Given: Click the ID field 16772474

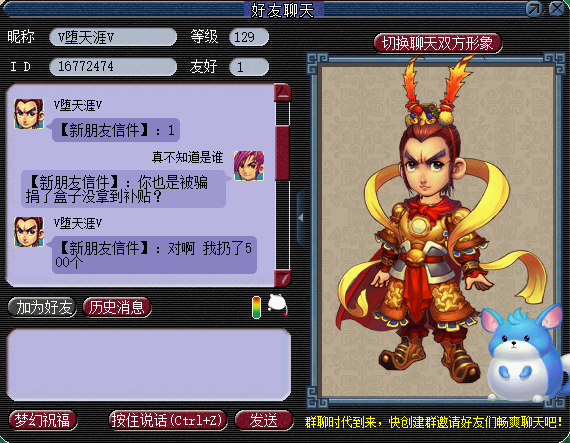Looking at the screenshot, I should tap(113, 67).
